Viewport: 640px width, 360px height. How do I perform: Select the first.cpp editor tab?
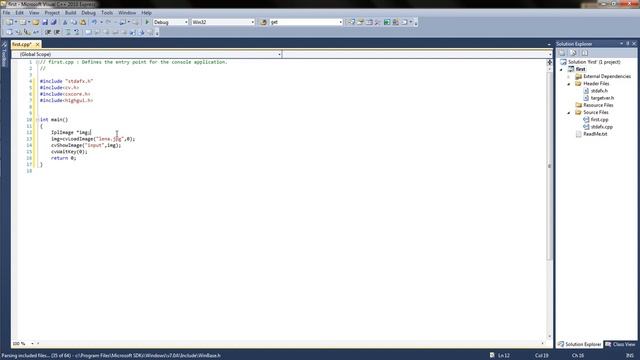22,44
